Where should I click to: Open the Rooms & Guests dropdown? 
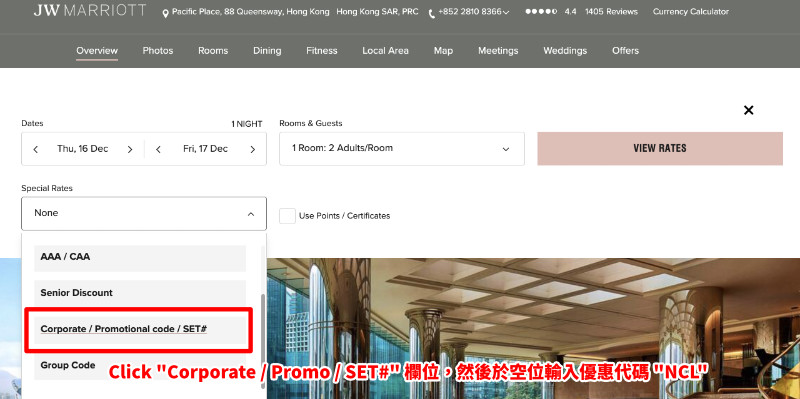pyautogui.click(x=402, y=148)
